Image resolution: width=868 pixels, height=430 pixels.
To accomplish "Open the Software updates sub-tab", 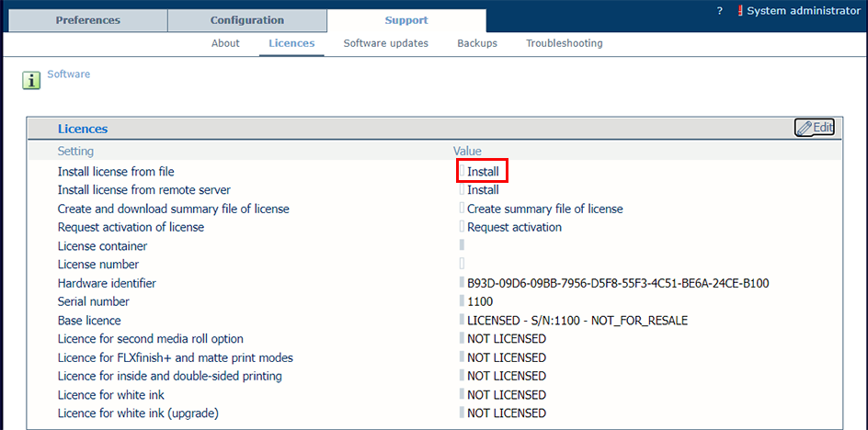I will click(x=385, y=43).
